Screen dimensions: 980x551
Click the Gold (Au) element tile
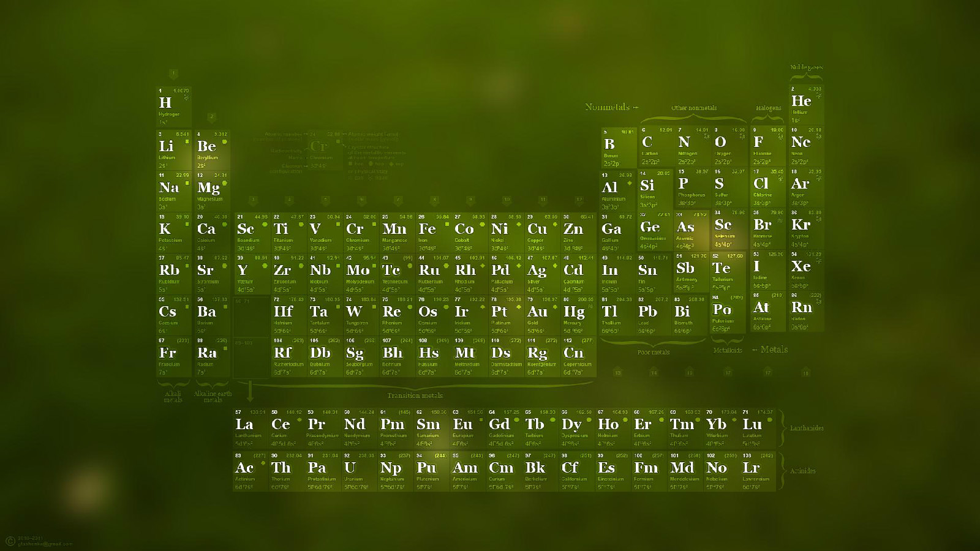[x=541, y=315]
